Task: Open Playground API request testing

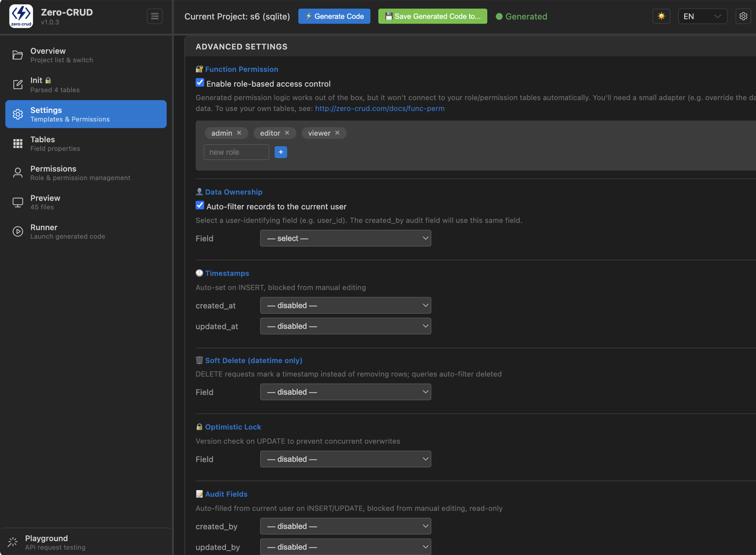Action: tap(86, 542)
